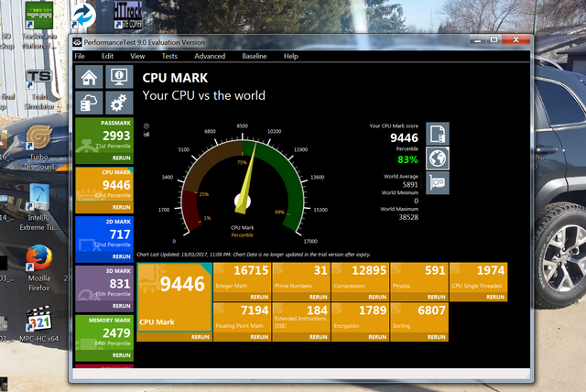This screenshot has height=392, width=586.
Task: Click the hardware card comparison icon
Action: (x=438, y=183)
